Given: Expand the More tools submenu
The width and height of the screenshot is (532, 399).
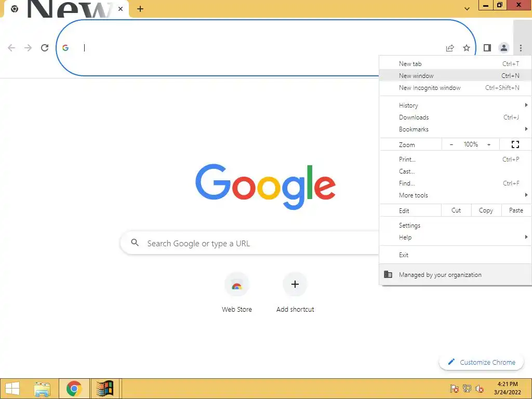Looking at the screenshot, I should pyautogui.click(x=455, y=195).
